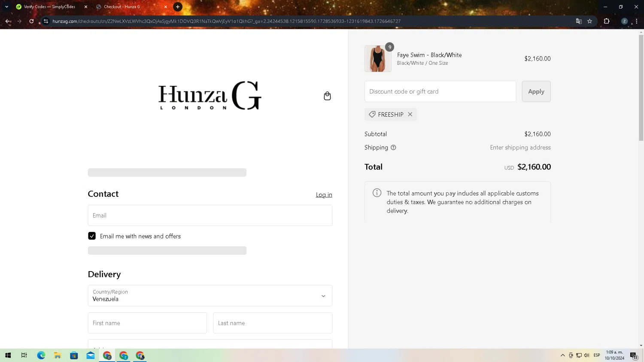Open the Faye Swim product thumbnail
The height and width of the screenshot is (362, 644).
378,59
